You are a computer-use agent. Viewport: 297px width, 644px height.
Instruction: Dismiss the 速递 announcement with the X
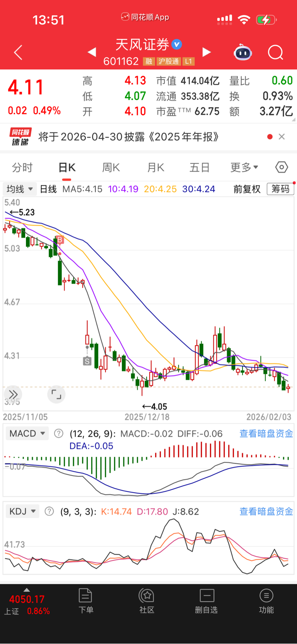tap(282, 137)
